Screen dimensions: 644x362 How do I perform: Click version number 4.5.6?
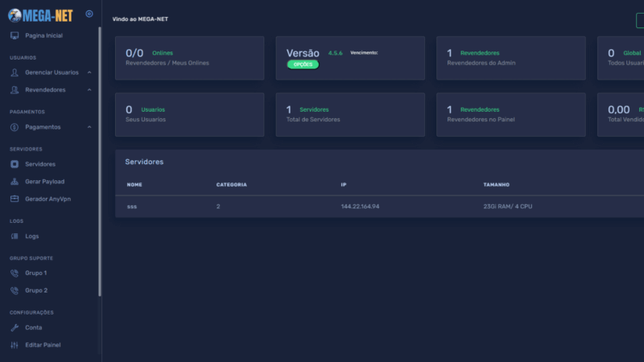[x=335, y=53]
